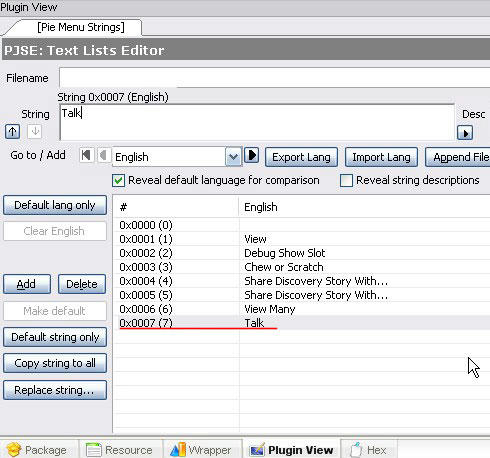
Task: Click the Replace string button
Action: click(55, 390)
